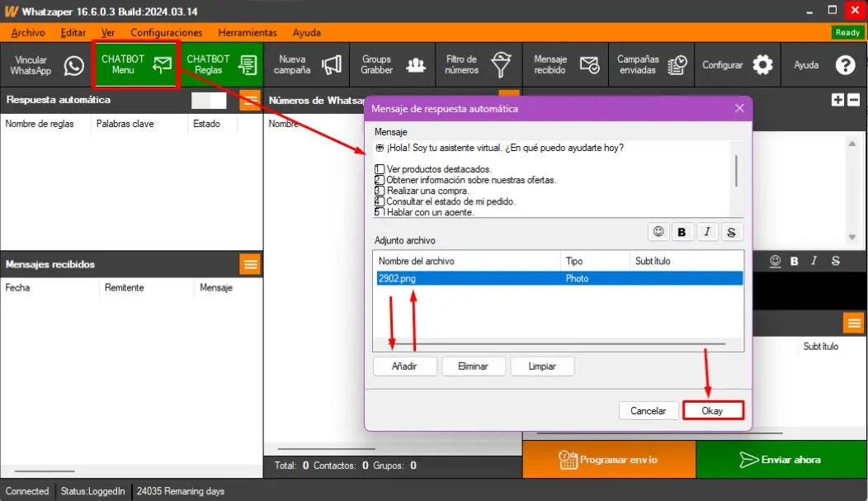868x501 pixels.
Task: Insert emoji in the dialog message
Action: click(658, 232)
